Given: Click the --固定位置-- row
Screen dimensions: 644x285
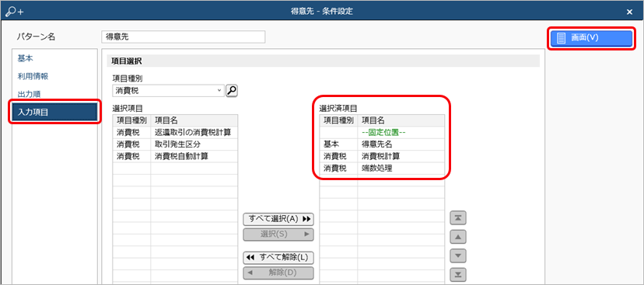Looking at the screenshot, I should 382,133.
